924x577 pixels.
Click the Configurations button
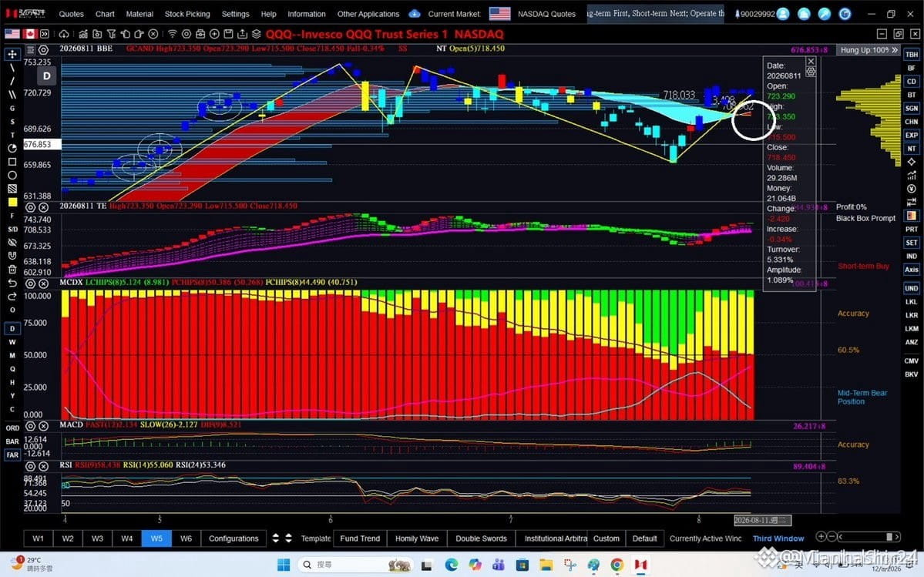234,538
